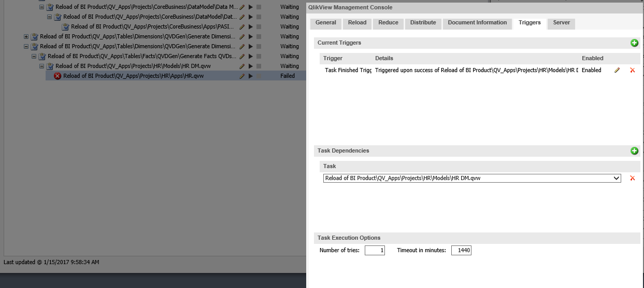The width and height of the screenshot is (644, 288).
Task: Run the DataModel\Data M task
Action: (x=250, y=7)
